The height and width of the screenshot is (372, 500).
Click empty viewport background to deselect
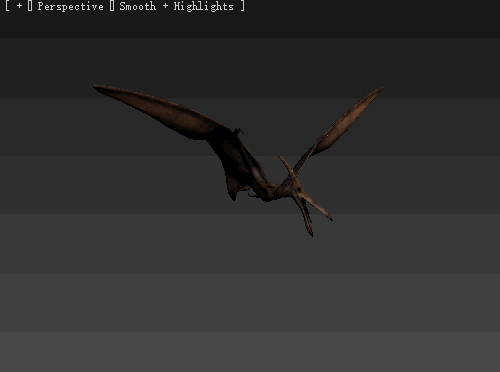click(x=100, y=267)
